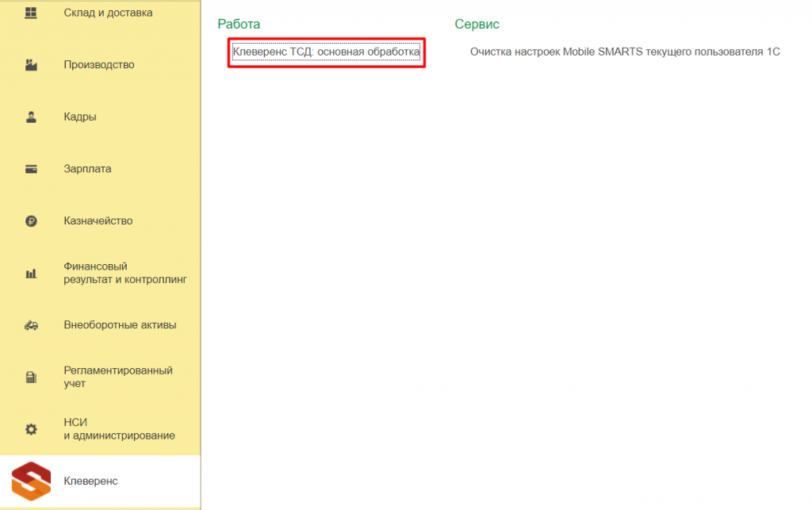Screen dimensions: 812x510
Task: Open the Казначейство section
Action: [x=98, y=221]
